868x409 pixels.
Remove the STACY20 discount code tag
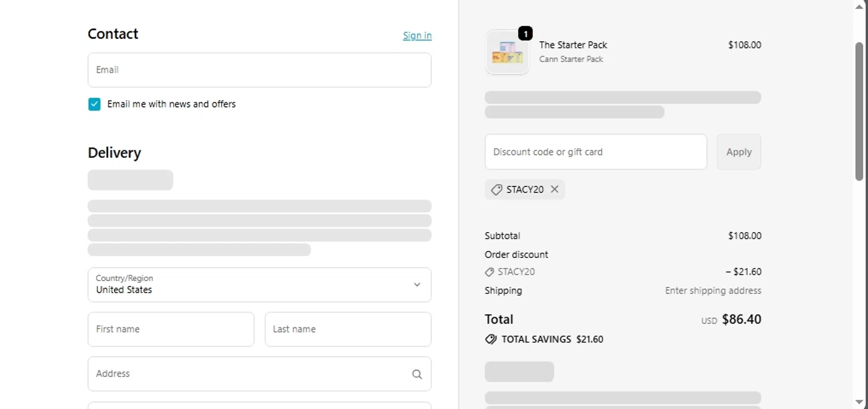point(554,189)
